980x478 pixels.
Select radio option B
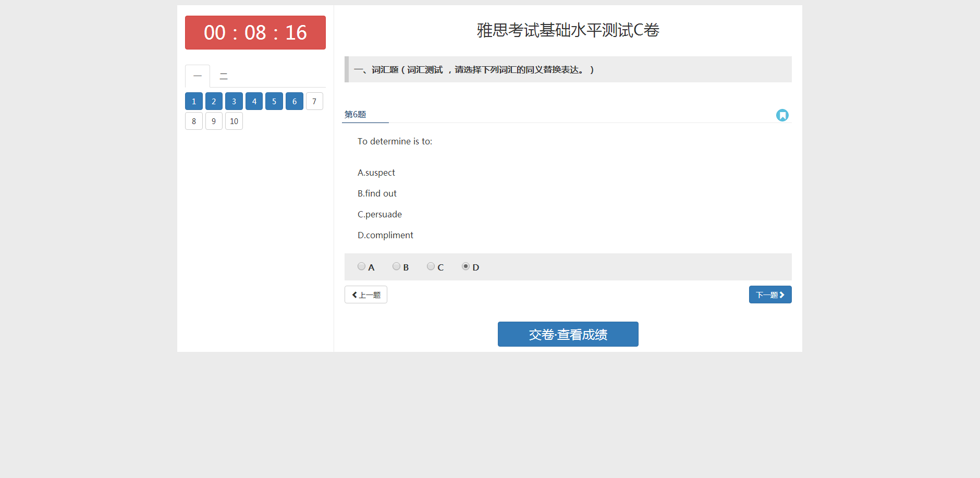[x=396, y=266]
